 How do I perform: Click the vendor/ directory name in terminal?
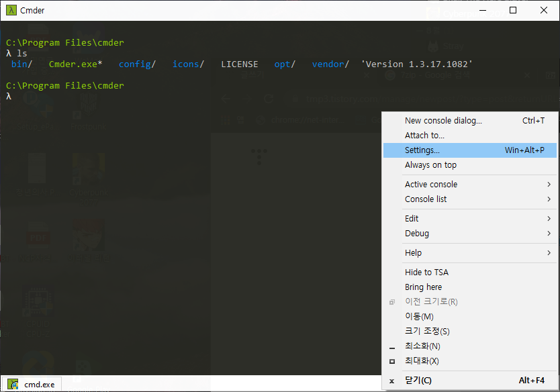[x=330, y=64]
